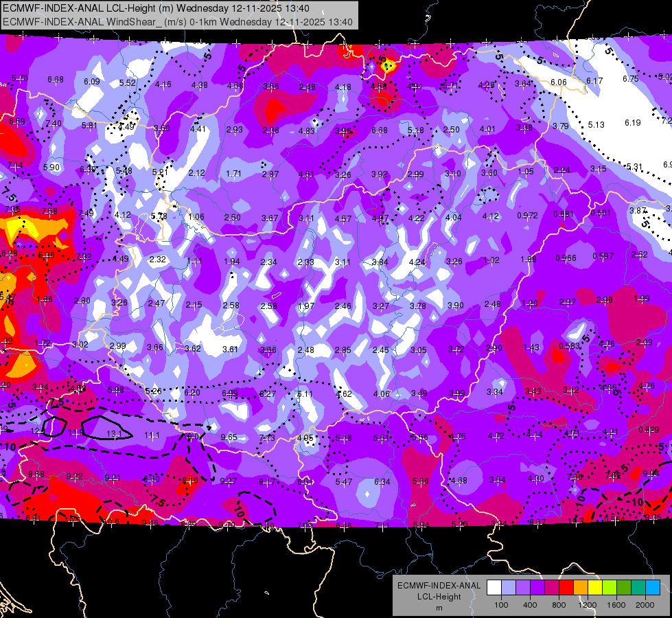Viewport: 672px width, 618px height.
Task: Click the grid value 5.13
Action: [596, 125]
